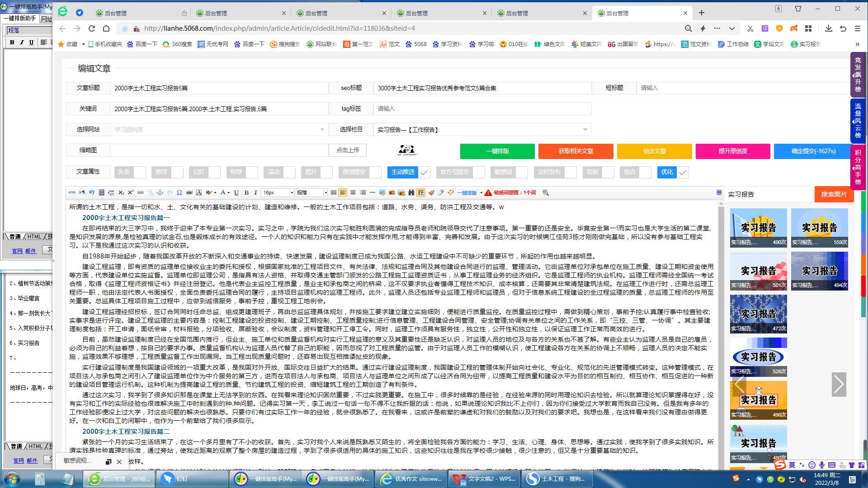Click the pink 提升原创度 button
Image resolution: width=868 pixels, height=488 pixels.
(732, 151)
